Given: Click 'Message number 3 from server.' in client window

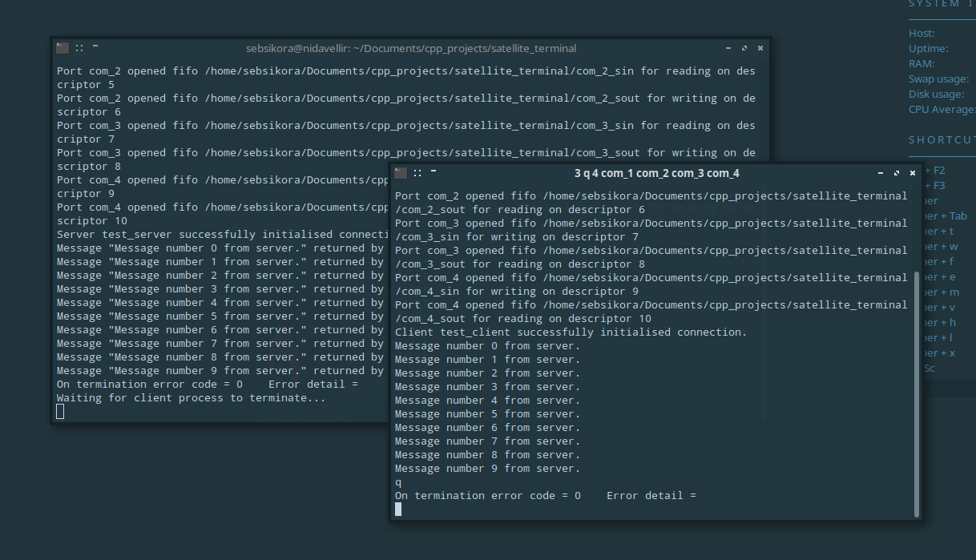Looking at the screenshot, I should click(x=487, y=386).
